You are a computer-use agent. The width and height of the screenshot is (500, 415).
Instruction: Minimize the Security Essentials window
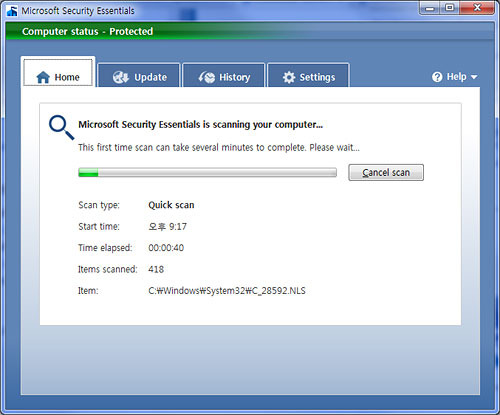pos(430,8)
